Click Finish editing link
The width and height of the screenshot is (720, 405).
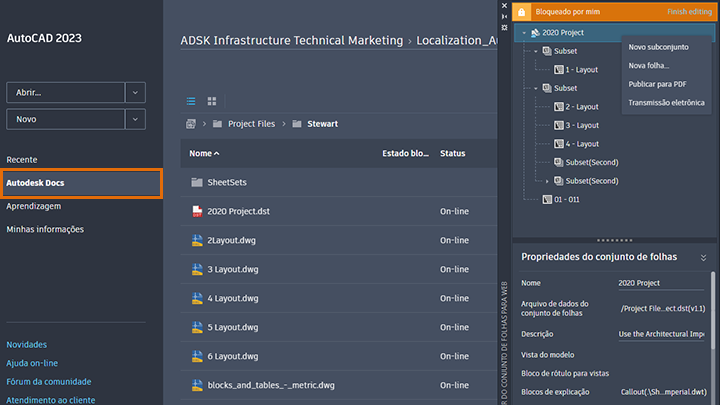tap(690, 11)
